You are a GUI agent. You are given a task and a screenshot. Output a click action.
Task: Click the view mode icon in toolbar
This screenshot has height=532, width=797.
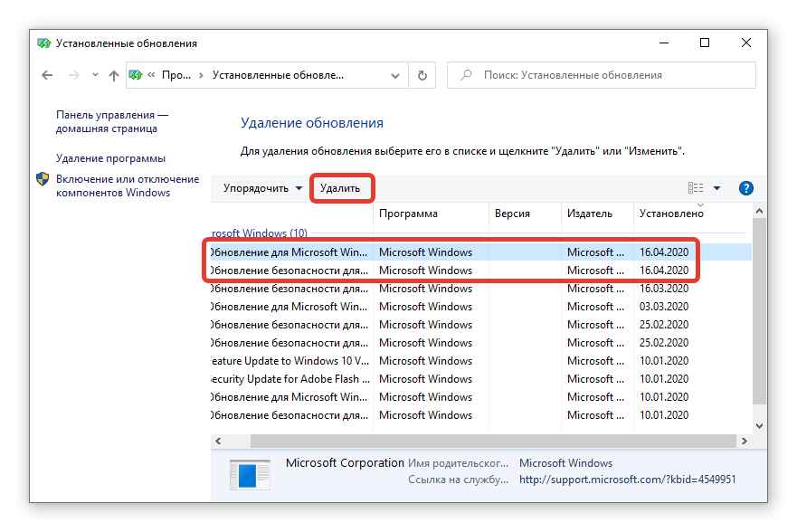point(695,188)
